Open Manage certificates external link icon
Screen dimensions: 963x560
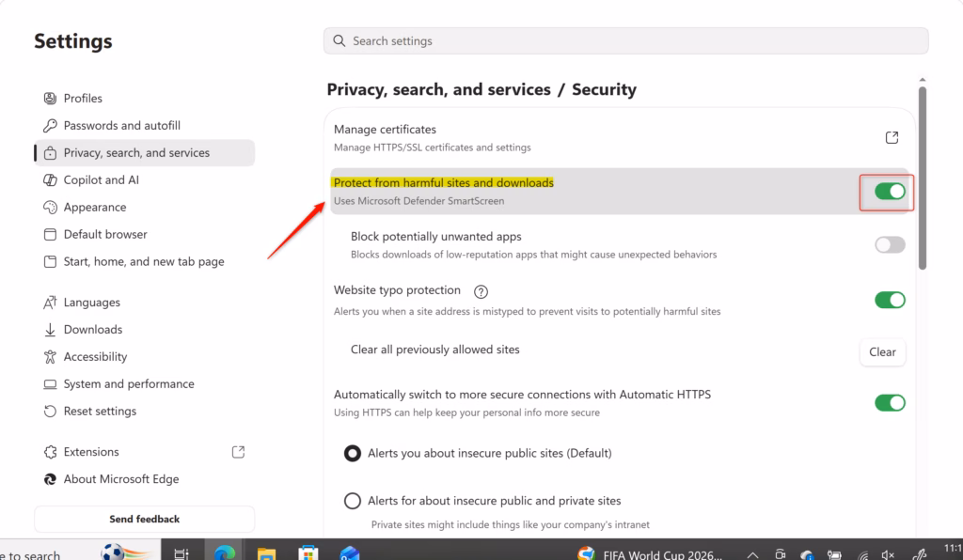click(x=892, y=137)
